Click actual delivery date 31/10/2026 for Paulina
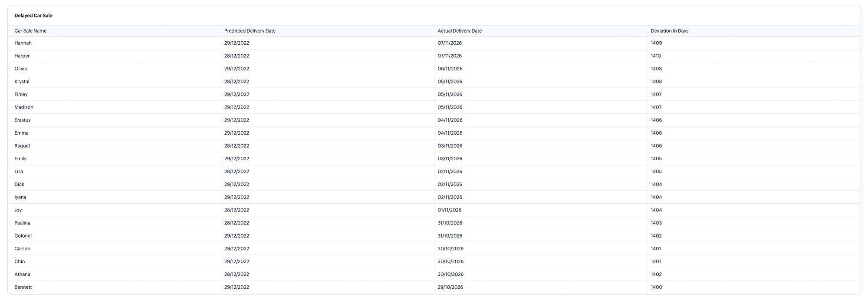Viewport: 868px width, 301px height. pos(450,223)
